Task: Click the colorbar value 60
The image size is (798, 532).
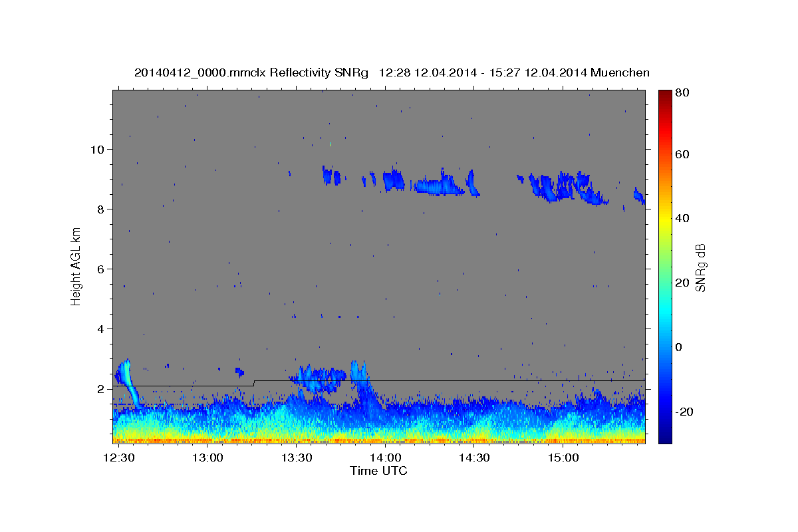Action: point(684,154)
